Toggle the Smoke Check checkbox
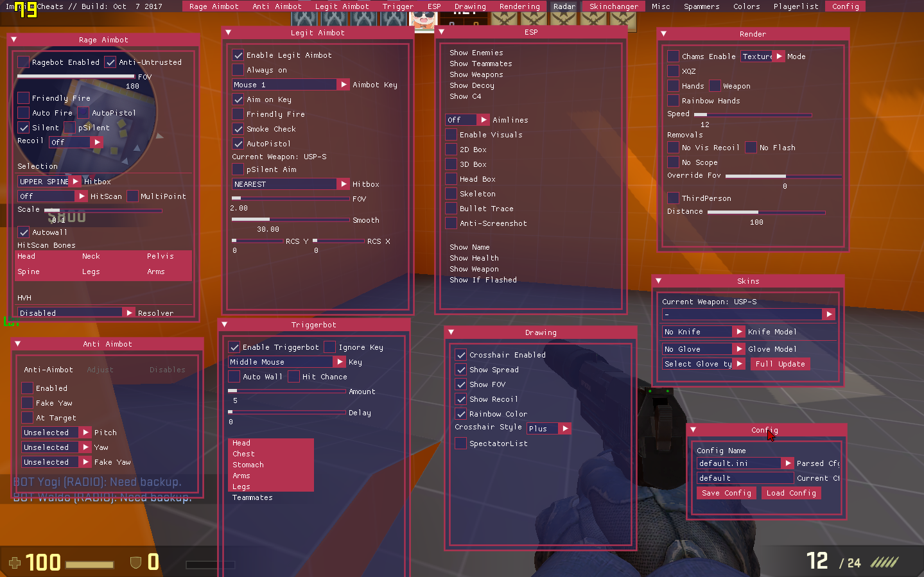Screen dimensions: 924x577 click(x=238, y=128)
